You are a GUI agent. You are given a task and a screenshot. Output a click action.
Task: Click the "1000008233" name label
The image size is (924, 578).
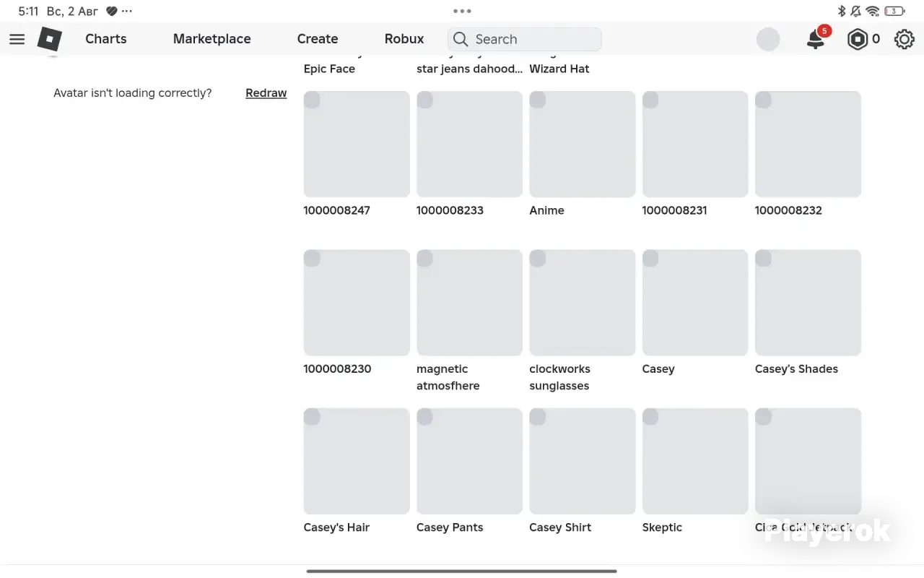point(450,210)
